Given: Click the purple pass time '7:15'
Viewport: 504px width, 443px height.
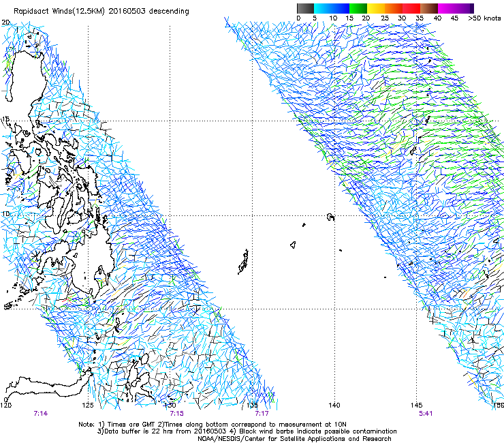Looking at the screenshot, I should [177, 414].
